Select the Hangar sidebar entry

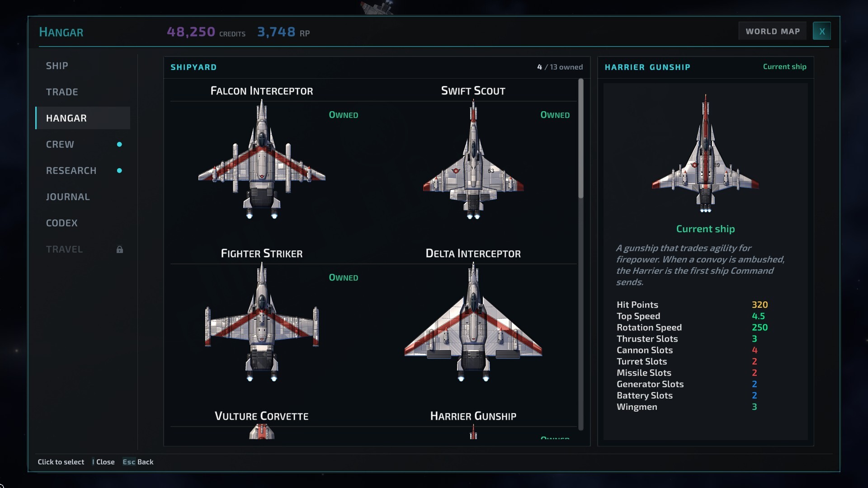tap(83, 118)
